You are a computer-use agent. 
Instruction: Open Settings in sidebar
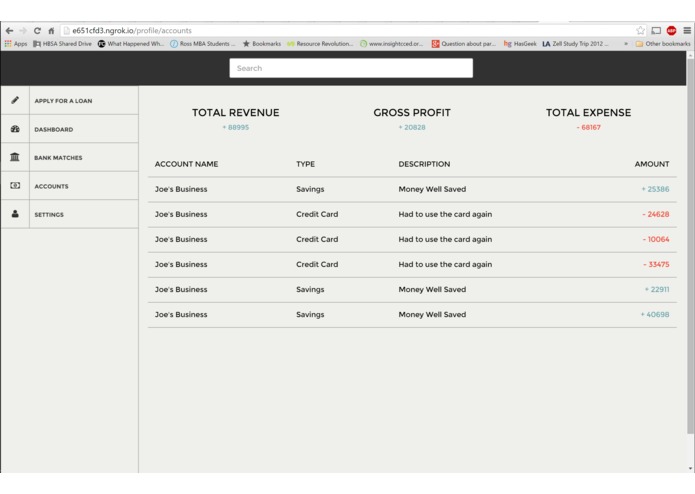click(49, 215)
